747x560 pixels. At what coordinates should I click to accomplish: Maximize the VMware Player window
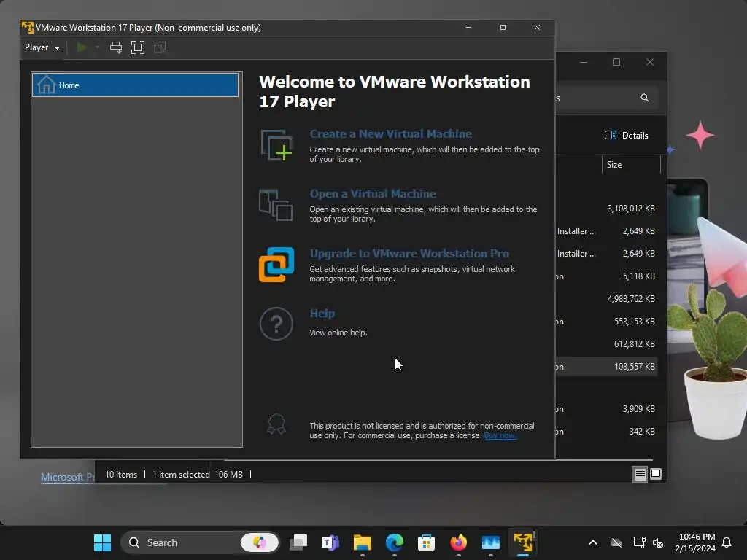tap(503, 28)
